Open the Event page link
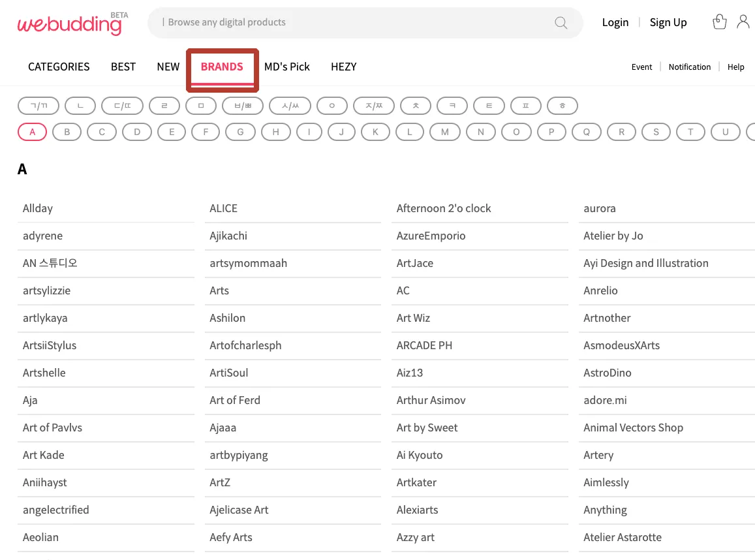 (641, 67)
